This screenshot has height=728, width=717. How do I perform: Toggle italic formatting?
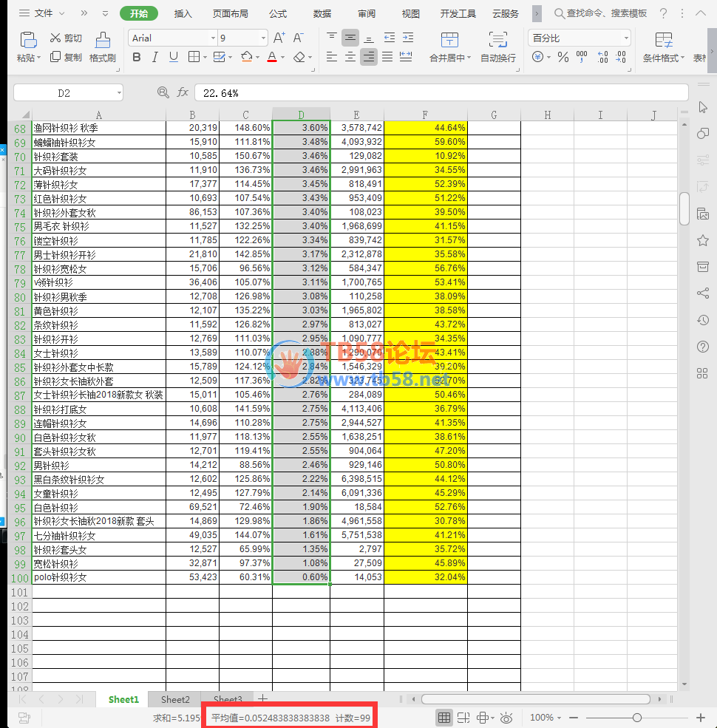point(154,57)
